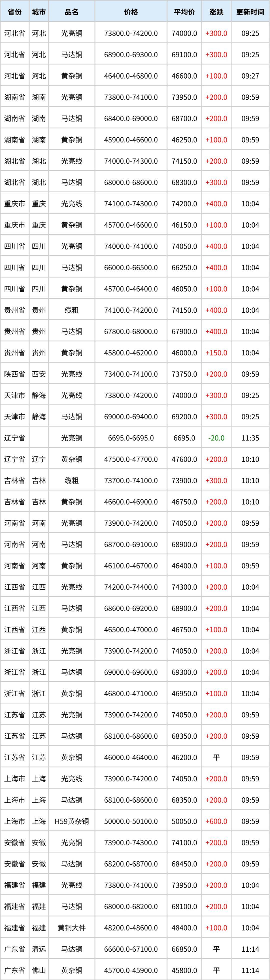This screenshot has height=980, width=270.
Task: Click average price 68450.0
Action: coord(184,864)
